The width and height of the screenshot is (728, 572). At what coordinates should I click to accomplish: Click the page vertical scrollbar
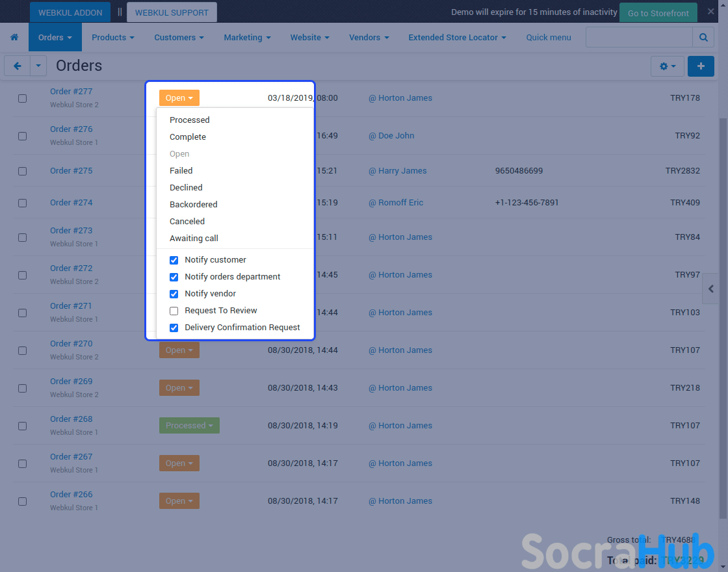pos(723,318)
